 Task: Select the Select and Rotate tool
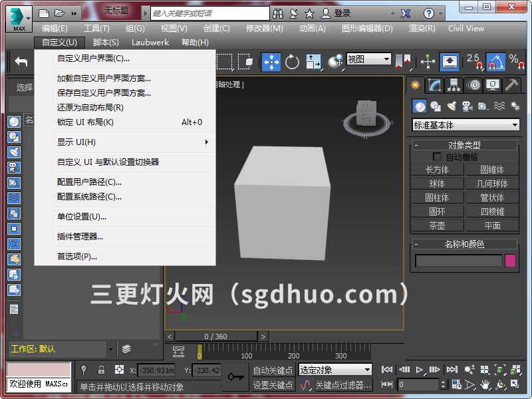click(292, 62)
